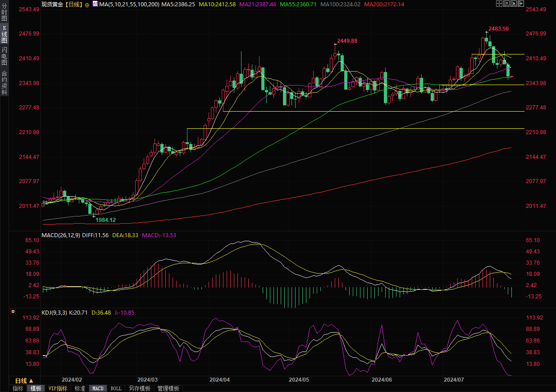
Task: Toggle the BOLL indicator template
Action: [x=116, y=388]
